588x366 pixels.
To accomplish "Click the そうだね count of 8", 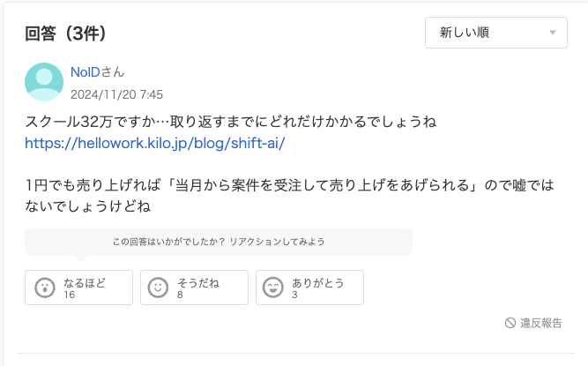I will tap(181, 295).
